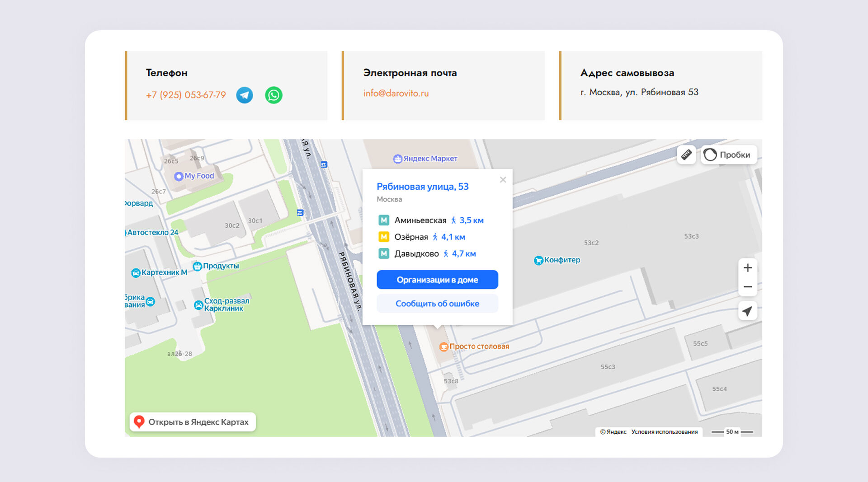Zoom out with the minus button
Viewport: 868px width, 482px height.
click(x=748, y=287)
